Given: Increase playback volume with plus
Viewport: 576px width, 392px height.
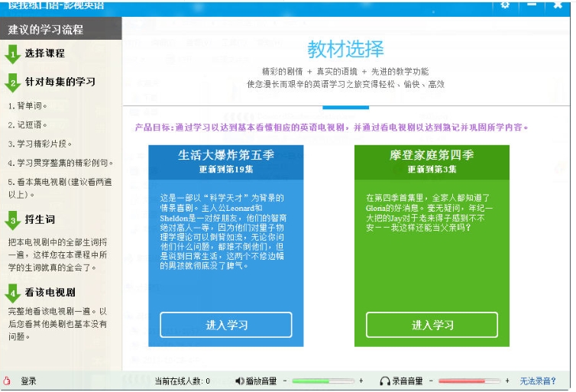Looking at the screenshot, I should tap(361, 381).
